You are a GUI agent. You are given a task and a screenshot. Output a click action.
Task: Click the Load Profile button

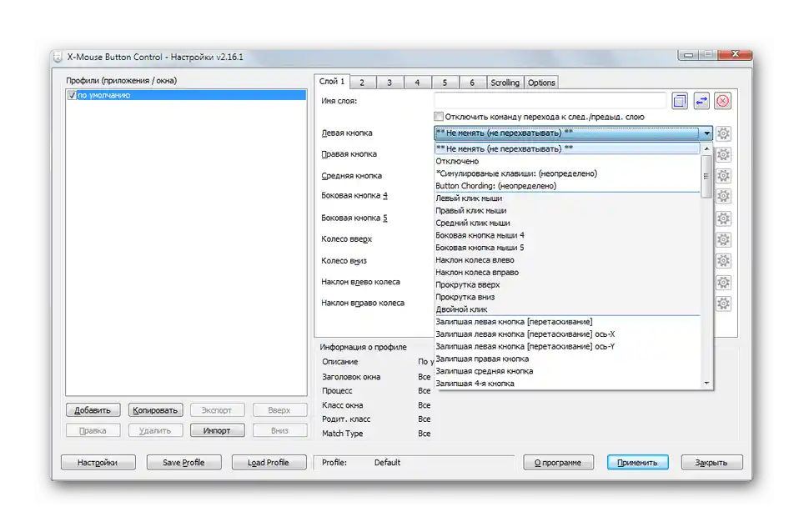[x=269, y=462]
